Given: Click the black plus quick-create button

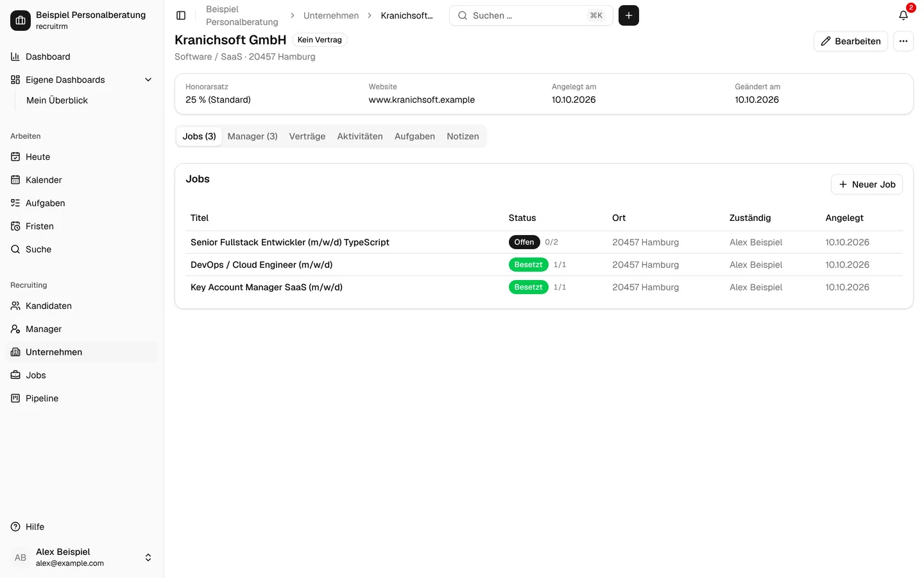Looking at the screenshot, I should [x=629, y=15].
